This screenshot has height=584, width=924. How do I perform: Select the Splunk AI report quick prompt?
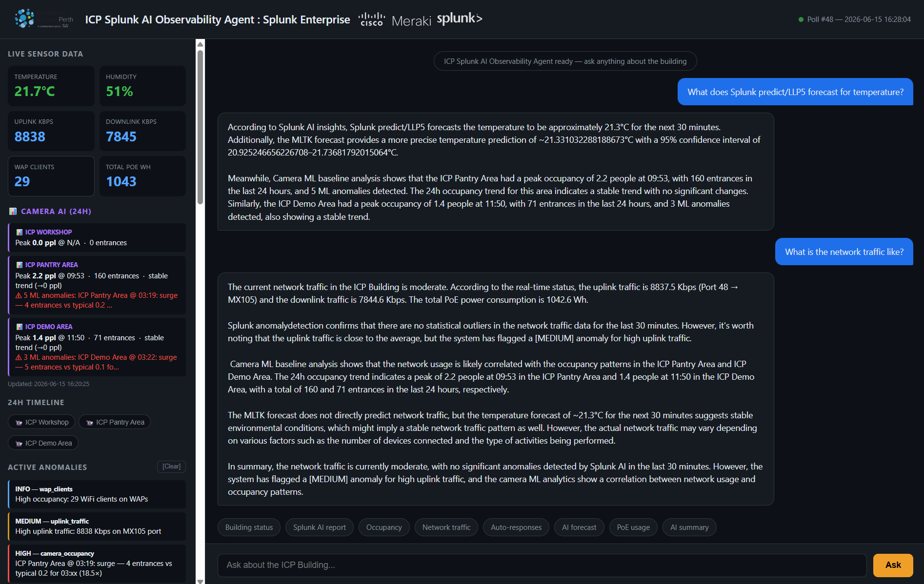click(x=320, y=527)
